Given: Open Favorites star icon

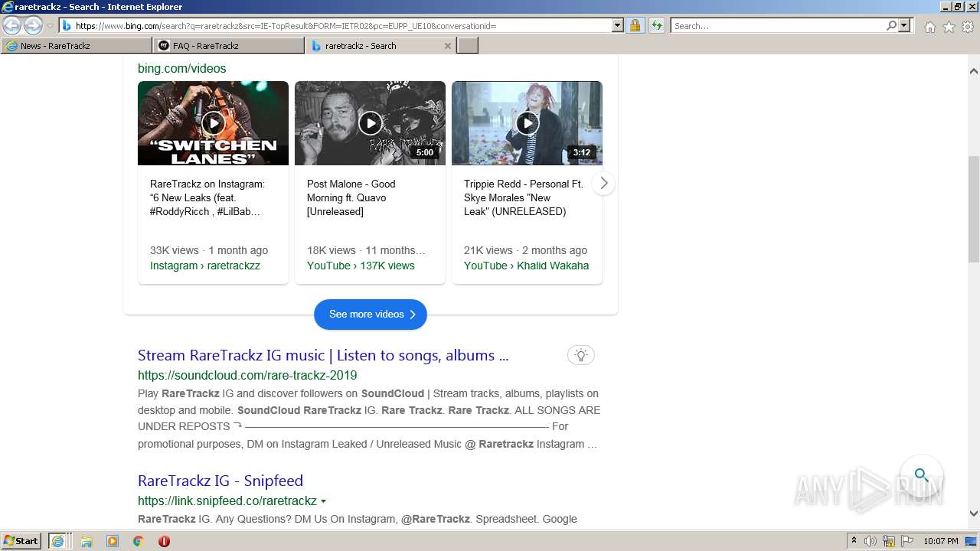Looking at the screenshot, I should point(949,27).
